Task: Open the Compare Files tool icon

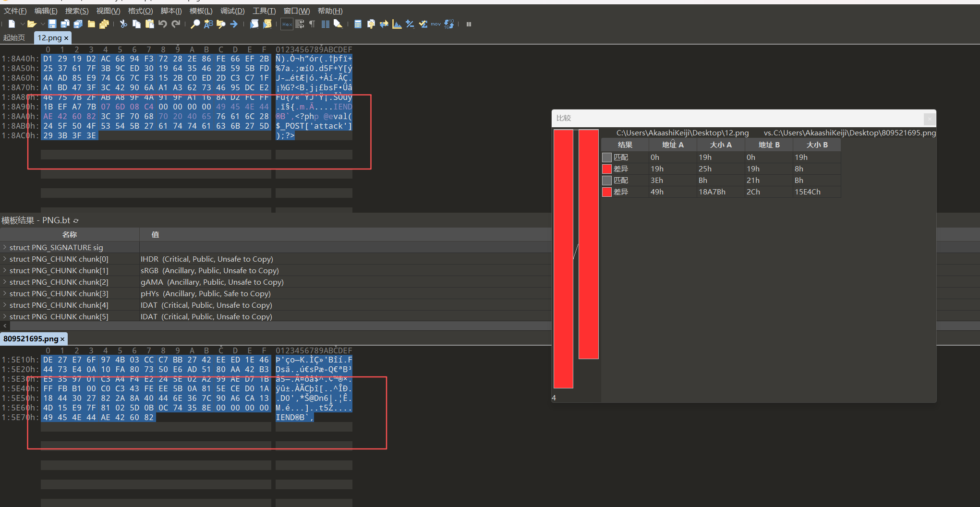Action: (371, 24)
